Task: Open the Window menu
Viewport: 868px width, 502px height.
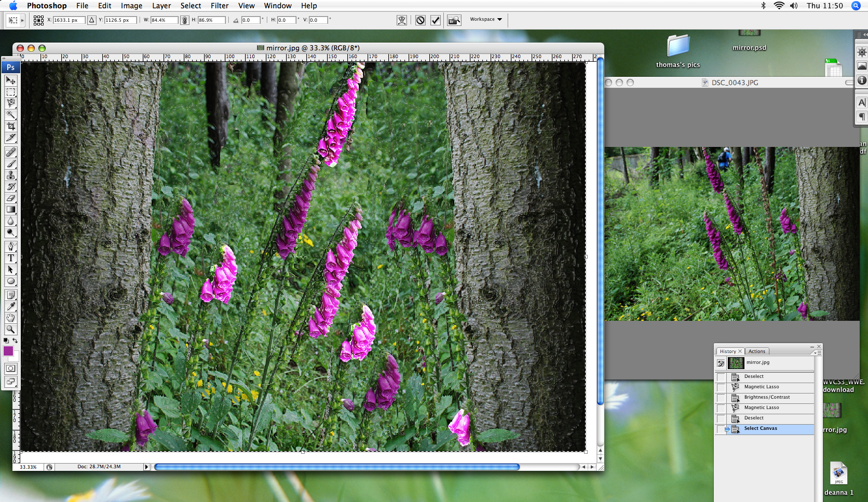Action: click(x=278, y=6)
